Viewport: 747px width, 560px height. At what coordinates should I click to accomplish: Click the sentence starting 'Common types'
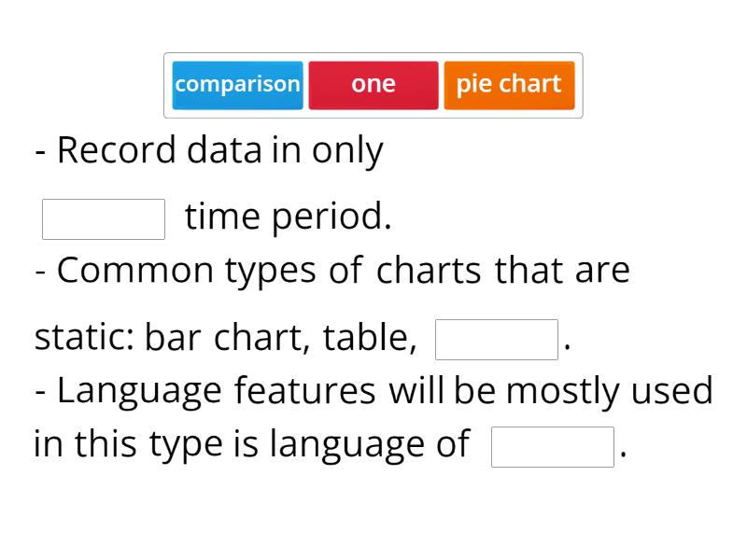click(x=331, y=270)
